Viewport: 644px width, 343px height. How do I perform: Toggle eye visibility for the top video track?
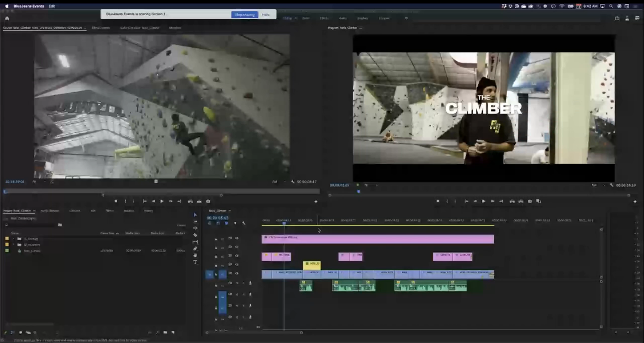[x=237, y=238]
